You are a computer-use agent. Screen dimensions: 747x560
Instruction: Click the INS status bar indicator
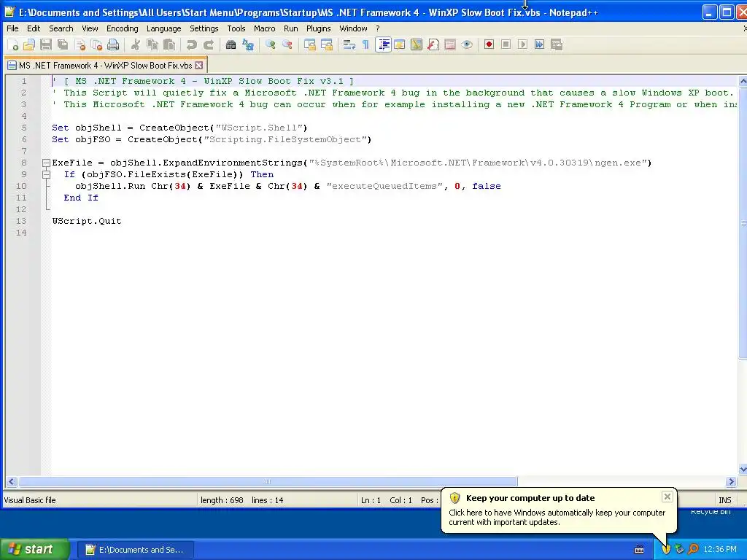point(724,500)
